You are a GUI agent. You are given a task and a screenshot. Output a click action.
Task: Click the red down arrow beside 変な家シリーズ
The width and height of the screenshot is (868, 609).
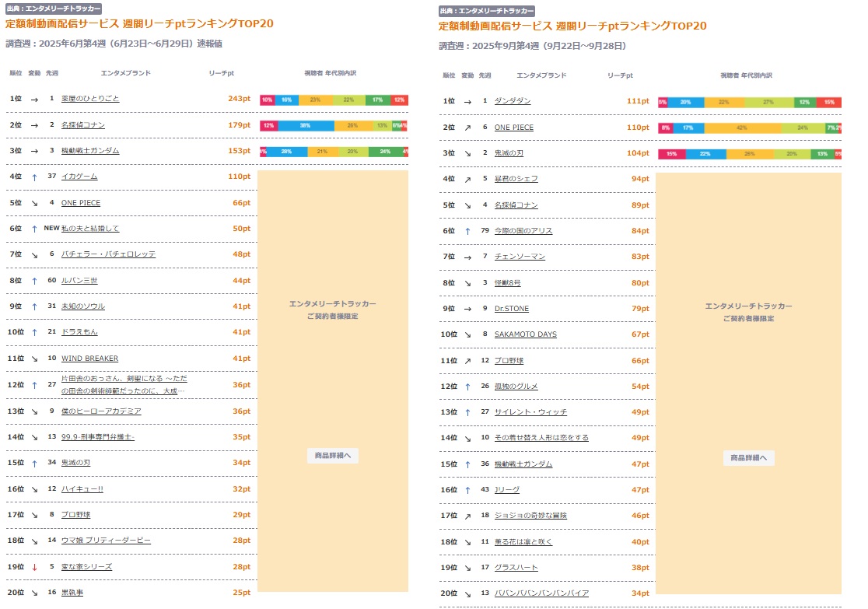coord(34,567)
